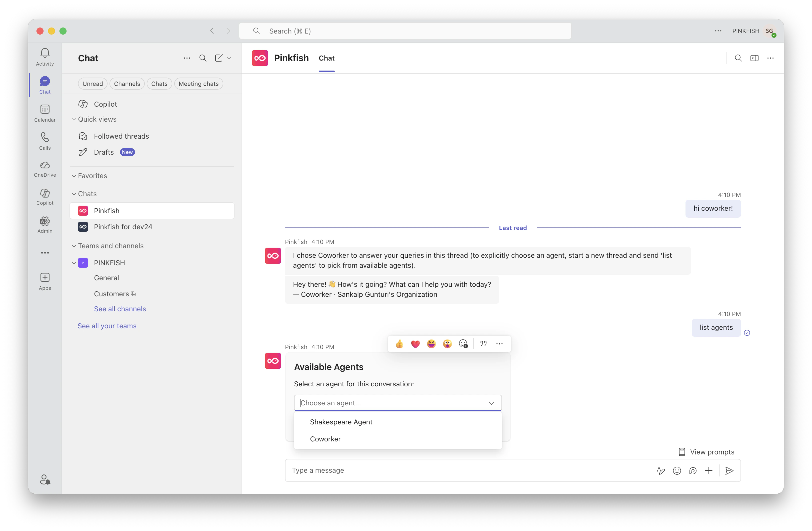812x531 pixels.
Task: Collapse the PINKFISH team
Action: click(x=74, y=262)
